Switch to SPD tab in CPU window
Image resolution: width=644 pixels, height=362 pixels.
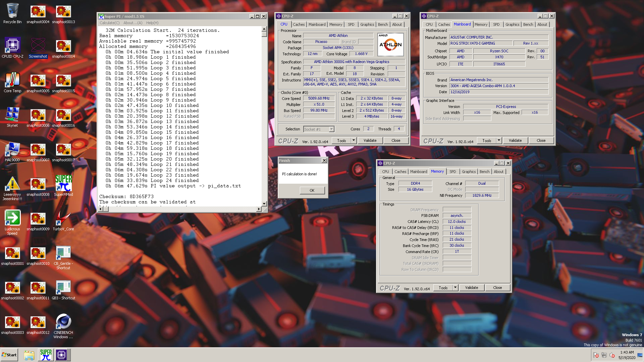coord(351,24)
